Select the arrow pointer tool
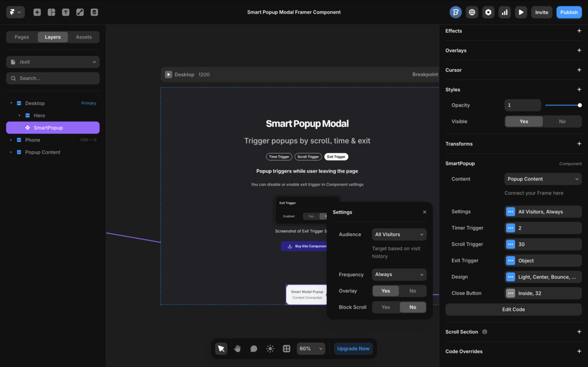 [221, 349]
